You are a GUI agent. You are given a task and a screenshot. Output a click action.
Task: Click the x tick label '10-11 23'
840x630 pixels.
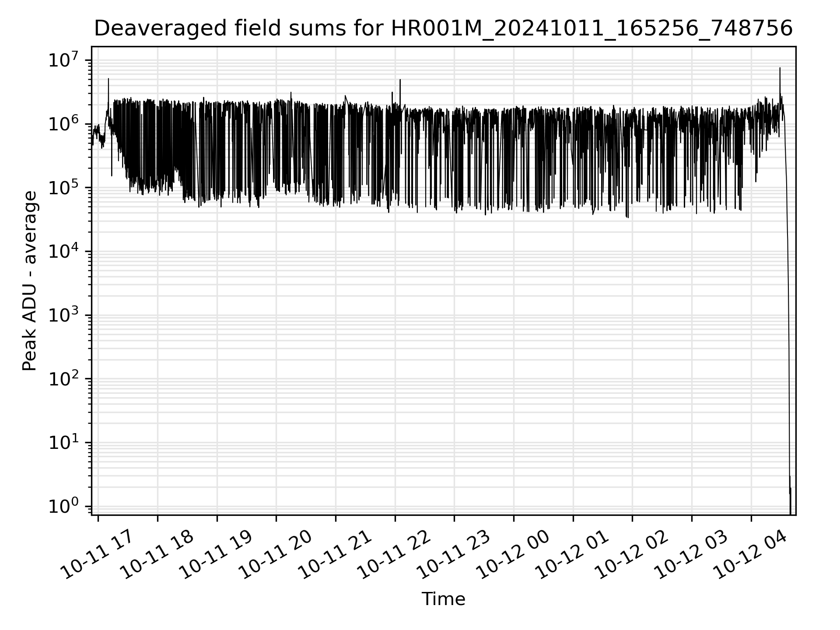coord(452,555)
